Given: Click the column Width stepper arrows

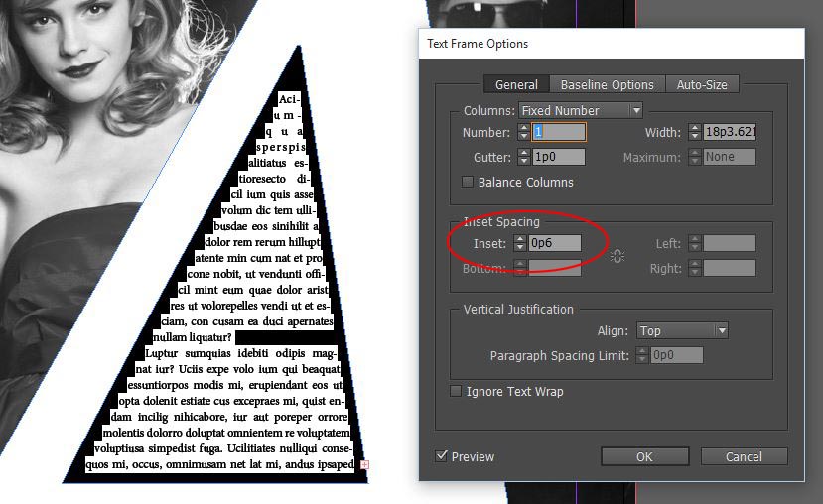Looking at the screenshot, I should tap(693, 132).
